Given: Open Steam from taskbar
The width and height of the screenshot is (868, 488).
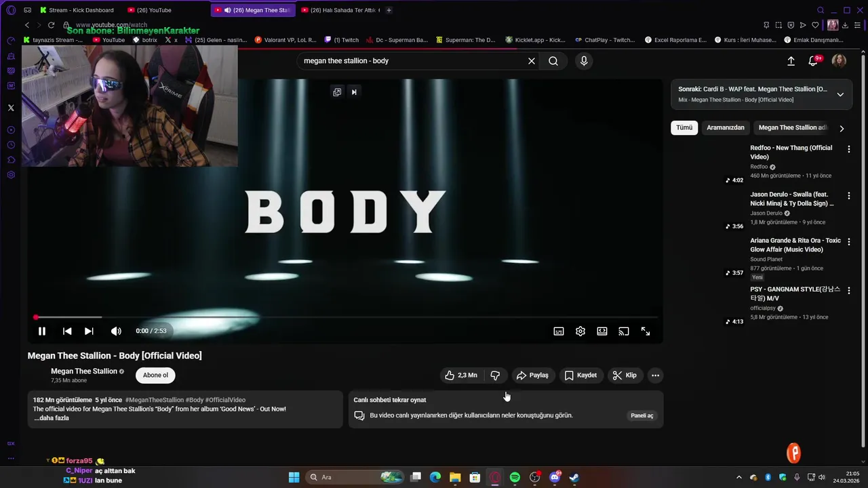Looking at the screenshot, I should (574, 477).
